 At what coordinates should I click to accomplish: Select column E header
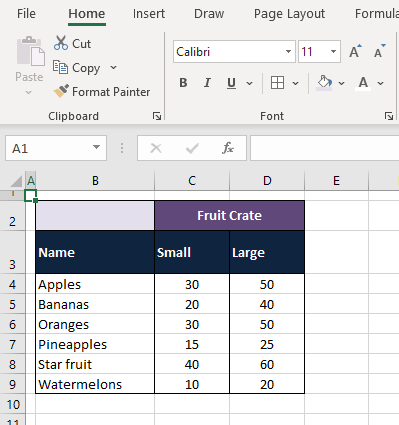336,181
